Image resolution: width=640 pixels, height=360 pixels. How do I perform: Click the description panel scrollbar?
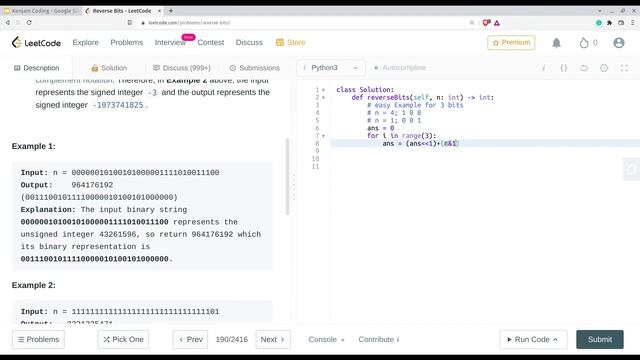pyautogui.click(x=287, y=176)
